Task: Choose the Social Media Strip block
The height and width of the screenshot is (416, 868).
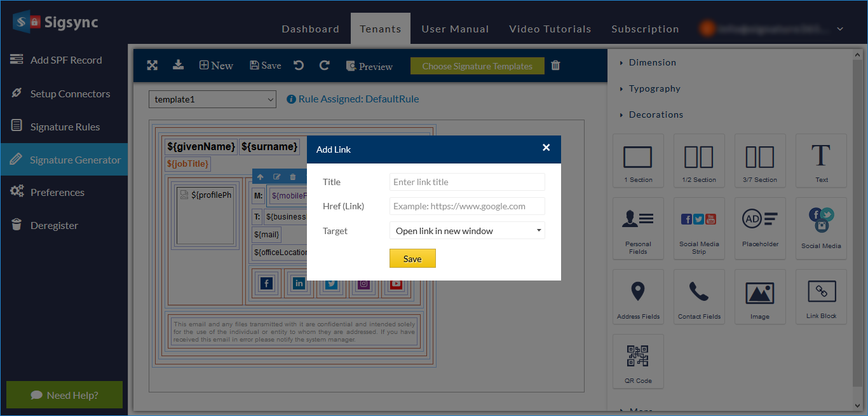Action: [x=699, y=228]
